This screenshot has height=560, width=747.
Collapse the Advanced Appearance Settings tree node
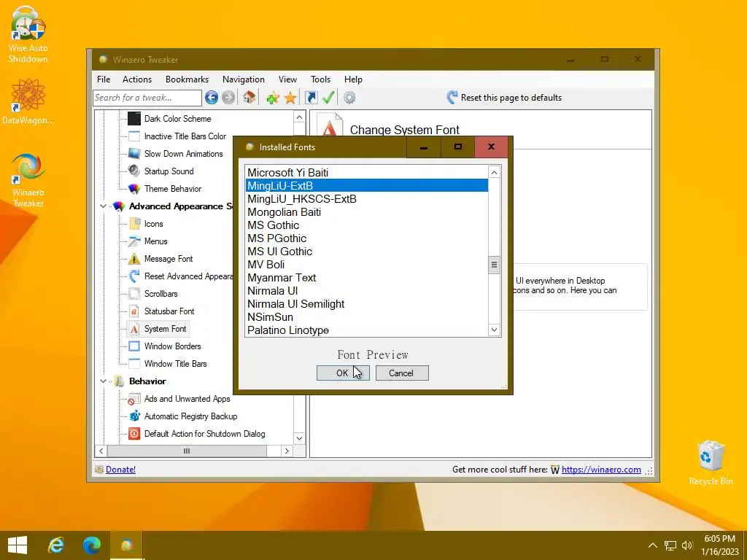click(103, 206)
